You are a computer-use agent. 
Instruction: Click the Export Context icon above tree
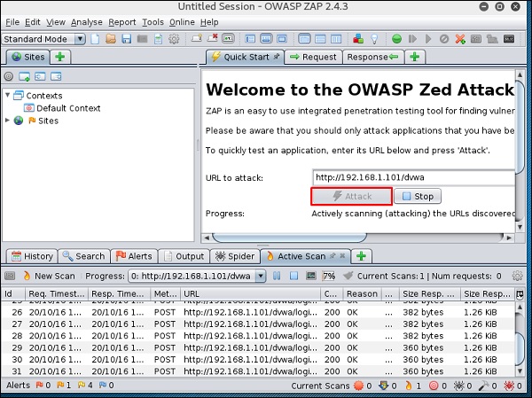[56, 77]
